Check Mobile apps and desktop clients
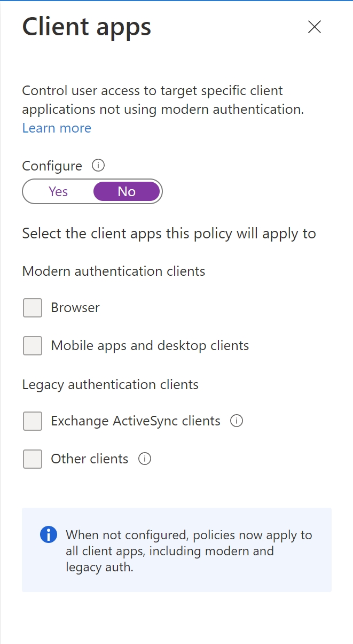Screen dimensions: 353x644 32,345
